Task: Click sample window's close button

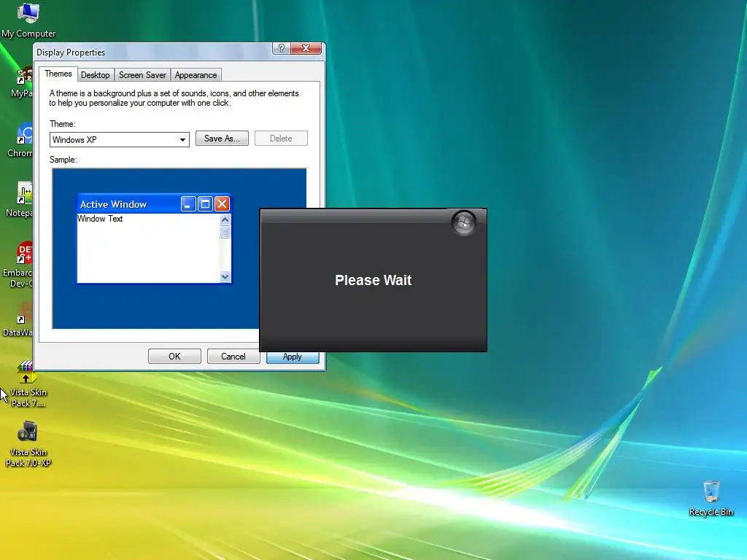Action: tap(222, 204)
